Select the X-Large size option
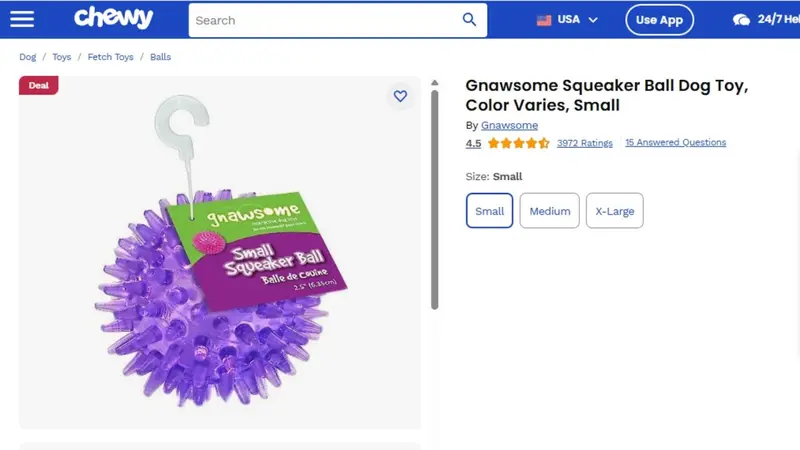Screen dimensions: 800x450 614,211
